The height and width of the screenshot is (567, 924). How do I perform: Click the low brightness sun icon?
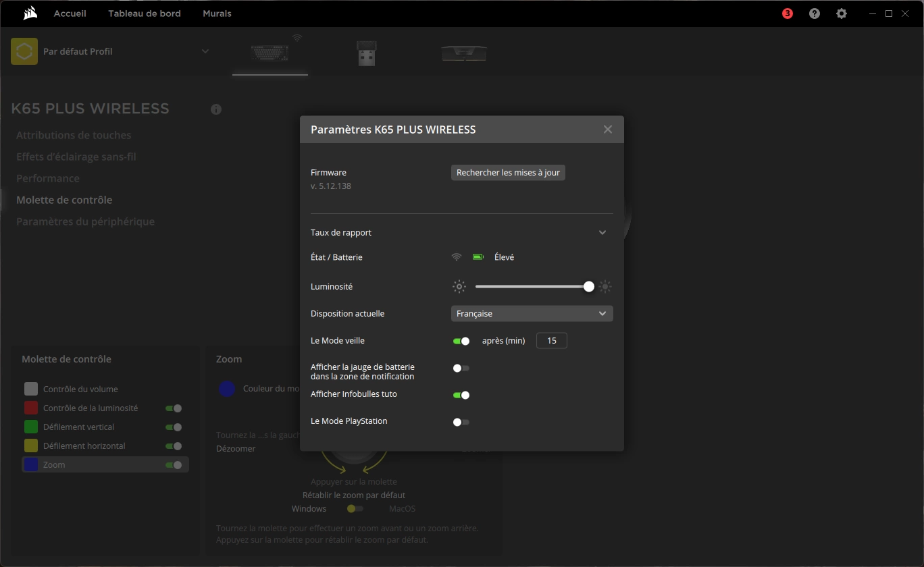(459, 287)
